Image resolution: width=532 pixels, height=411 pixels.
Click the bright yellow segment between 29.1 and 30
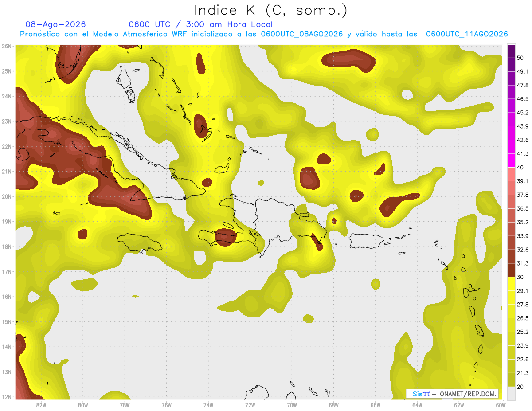point(511,284)
